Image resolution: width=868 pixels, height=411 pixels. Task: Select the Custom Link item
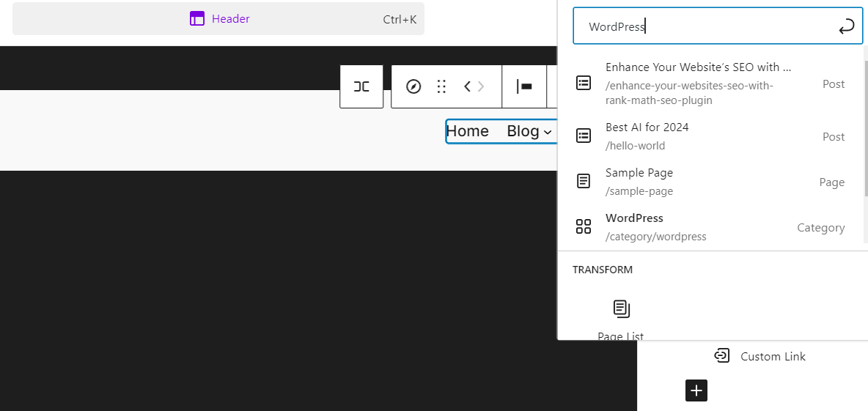pos(760,356)
